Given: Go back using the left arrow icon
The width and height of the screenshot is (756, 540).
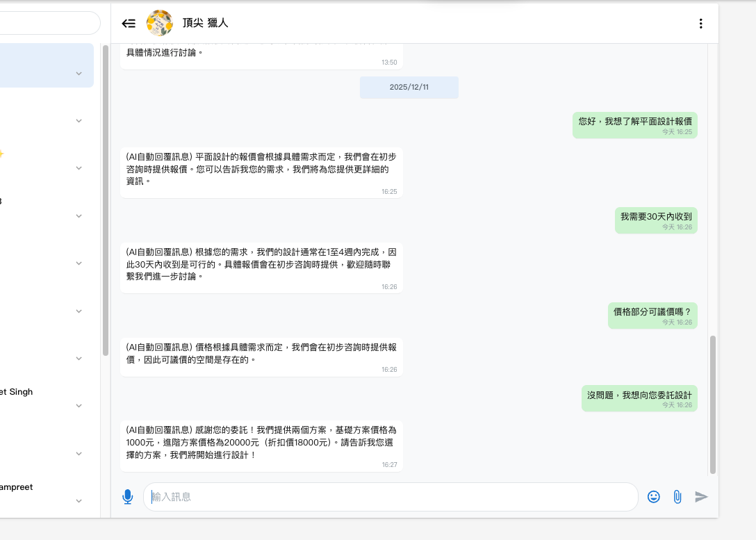Looking at the screenshot, I should (x=129, y=23).
